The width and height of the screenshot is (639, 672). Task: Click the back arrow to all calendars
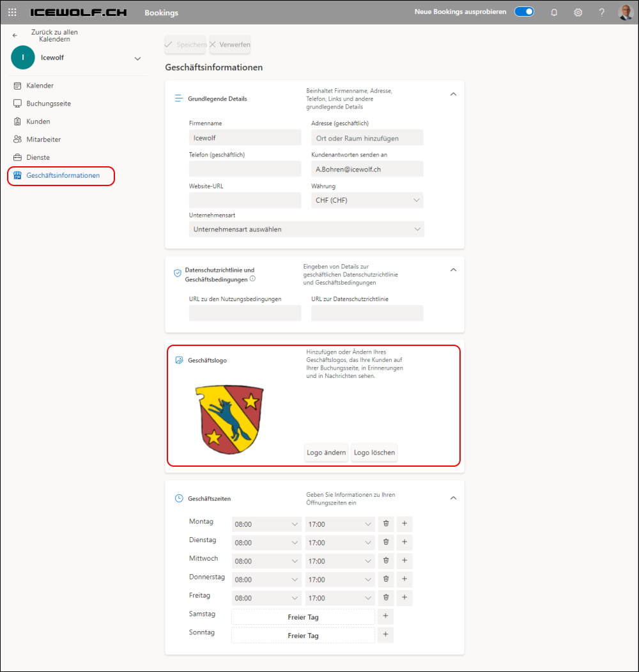point(15,36)
